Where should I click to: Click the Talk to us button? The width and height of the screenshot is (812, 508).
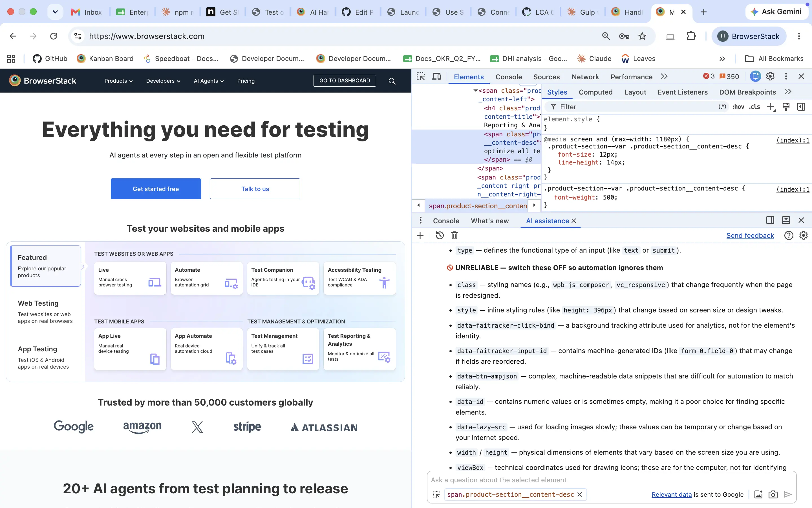click(x=255, y=189)
